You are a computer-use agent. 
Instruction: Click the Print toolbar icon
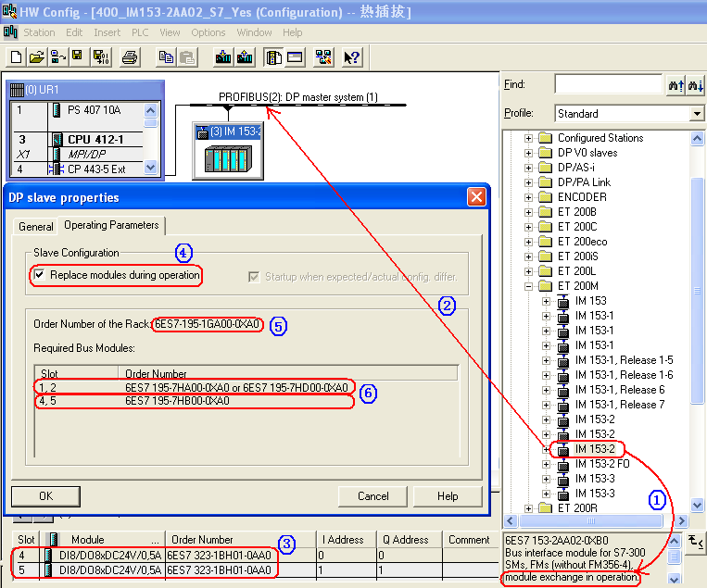(130, 57)
